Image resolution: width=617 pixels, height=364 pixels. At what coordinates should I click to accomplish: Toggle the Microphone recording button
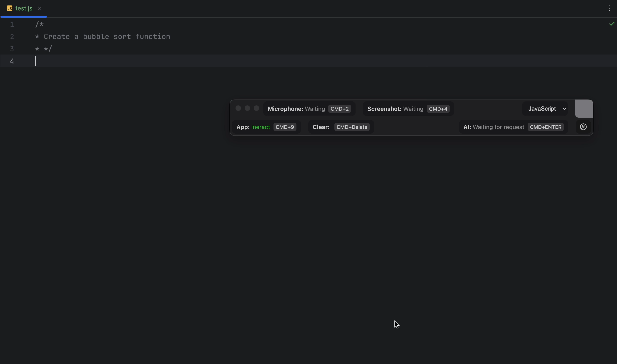pos(309,109)
